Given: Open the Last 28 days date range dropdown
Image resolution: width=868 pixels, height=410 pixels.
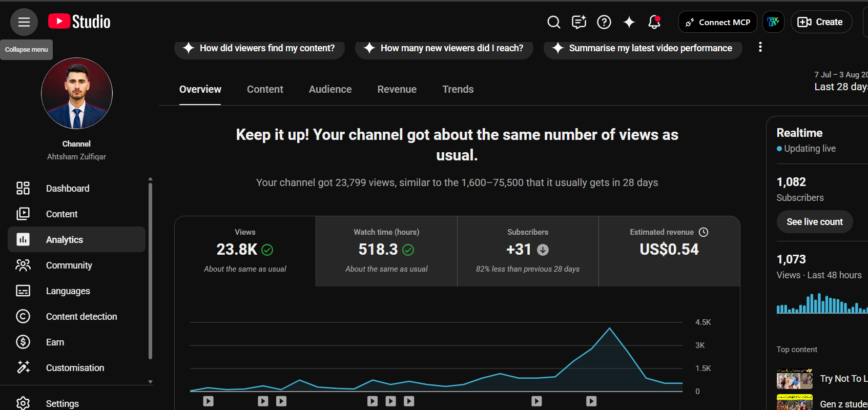Looking at the screenshot, I should (x=841, y=81).
